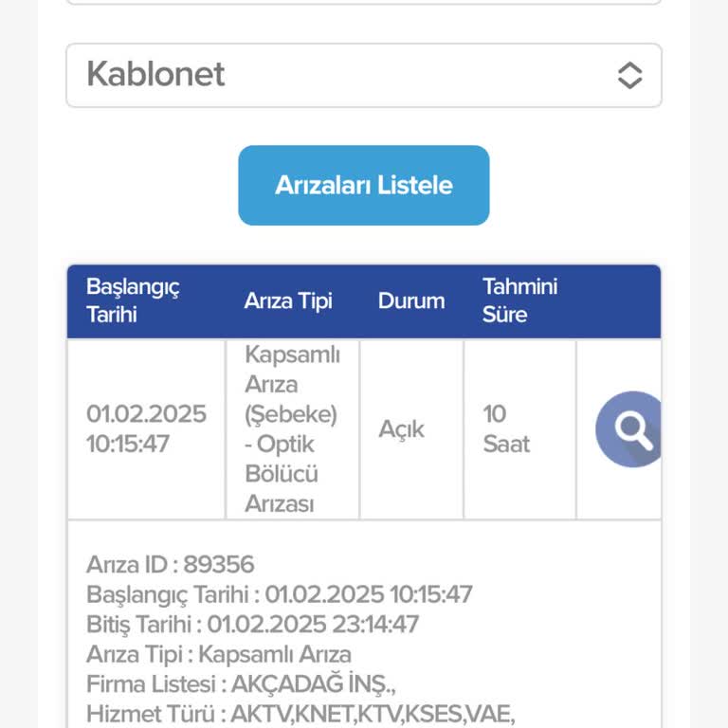Click the Hizmet Türü services line
728x728 pixels.
point(300,713)
